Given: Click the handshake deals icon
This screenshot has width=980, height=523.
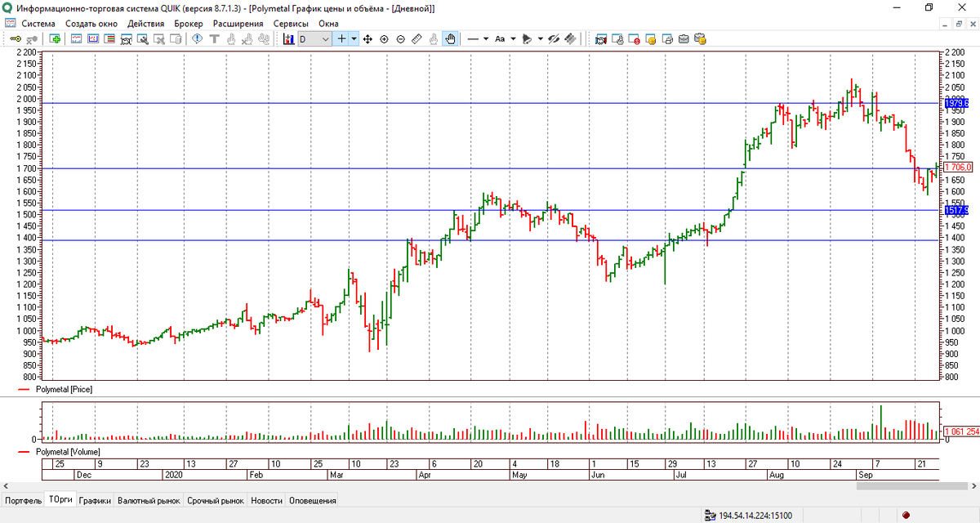Looking at the screenshot, I should tap(600, 38).
